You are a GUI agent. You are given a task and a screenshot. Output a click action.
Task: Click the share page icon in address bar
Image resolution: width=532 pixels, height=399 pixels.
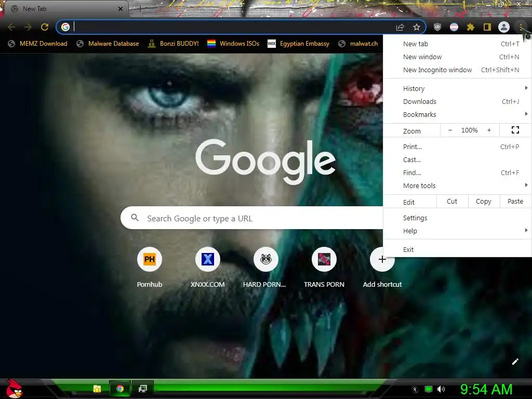400,27
